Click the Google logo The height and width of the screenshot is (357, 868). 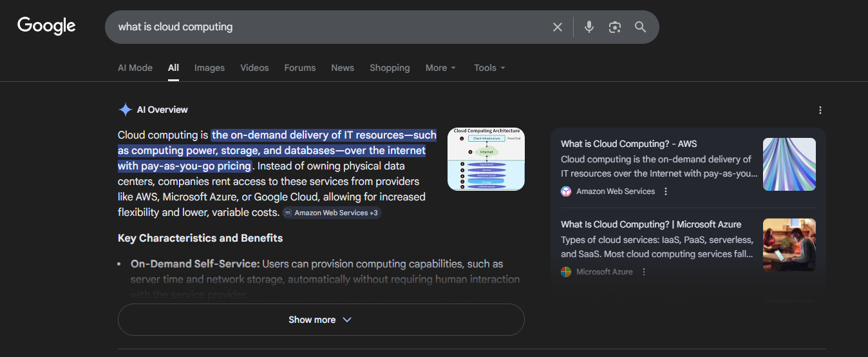tap(46, 26)
